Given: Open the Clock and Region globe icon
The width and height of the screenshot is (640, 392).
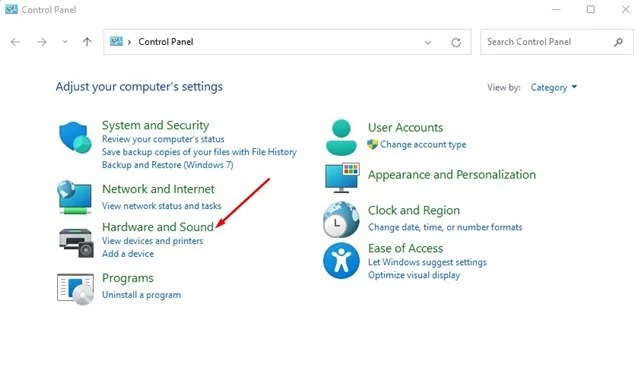Looking at the screenshot, I should (x=341, y=220).
